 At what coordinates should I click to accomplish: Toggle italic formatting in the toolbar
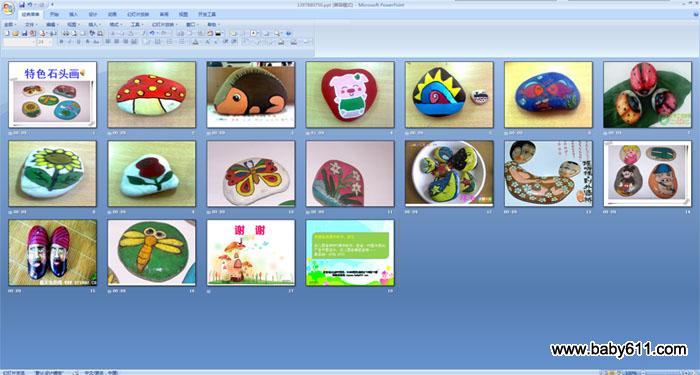tap(69, 42)
